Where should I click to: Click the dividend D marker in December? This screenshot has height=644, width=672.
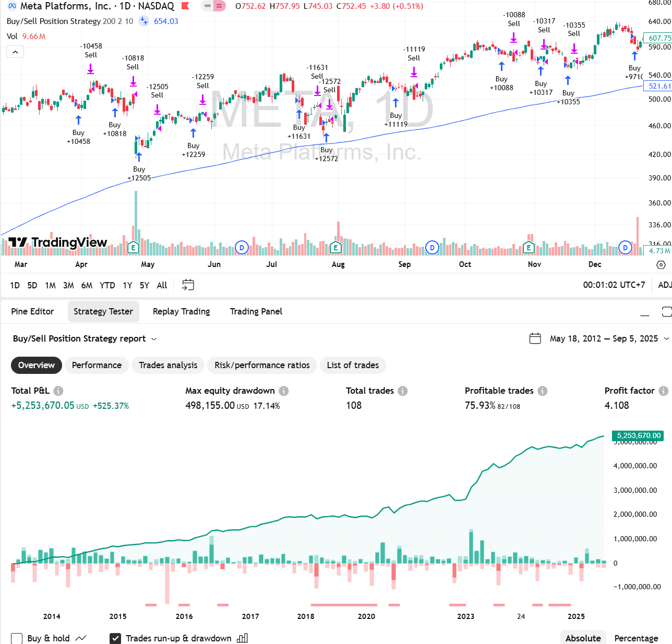click(625, 248)
